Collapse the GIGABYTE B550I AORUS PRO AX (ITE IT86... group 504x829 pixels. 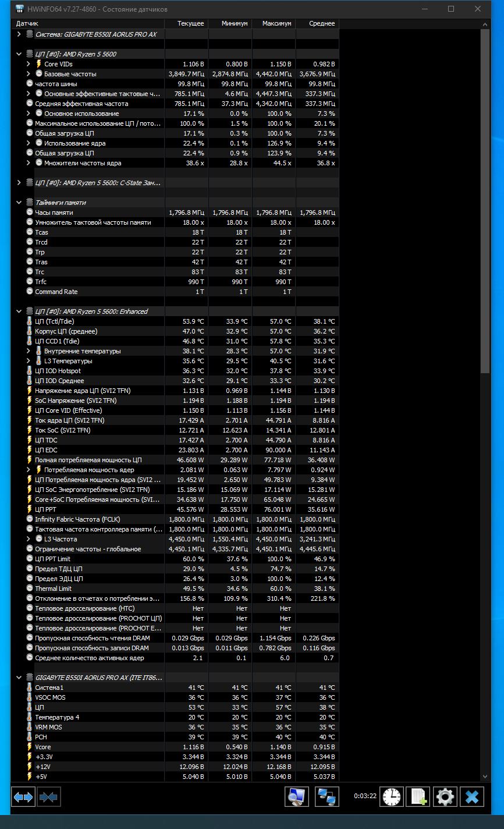pyautogui.click(x=19, y=678)
